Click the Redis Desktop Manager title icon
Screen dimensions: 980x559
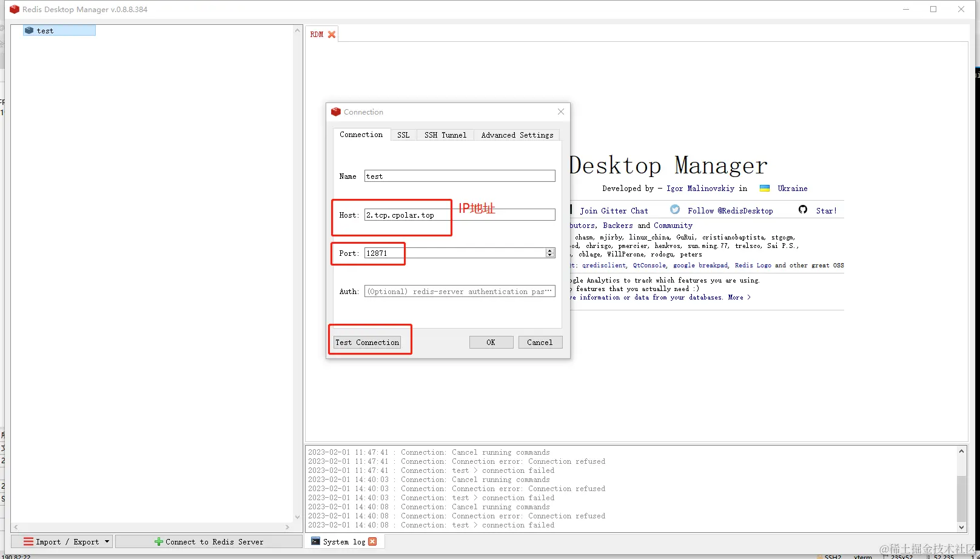click(14, 9)
